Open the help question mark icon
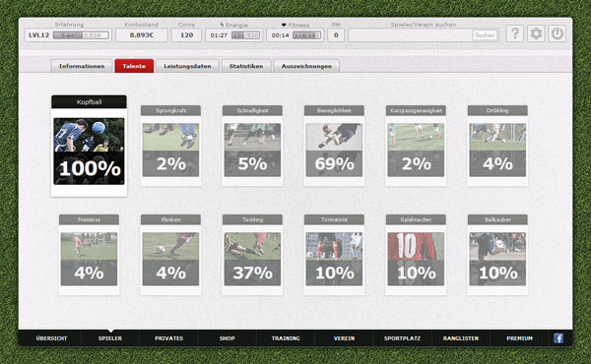 pyautogui.click(x=514, y=33)
